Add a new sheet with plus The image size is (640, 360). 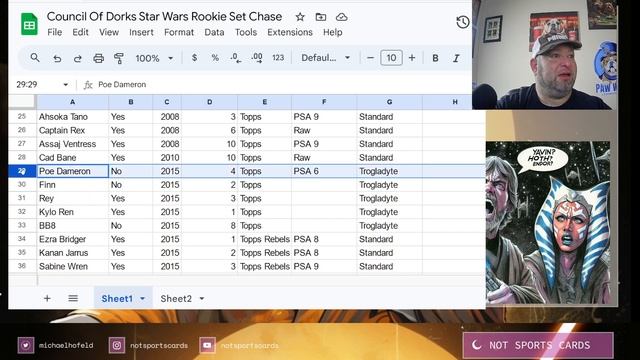pyautogui.click(x=47, y=298)
